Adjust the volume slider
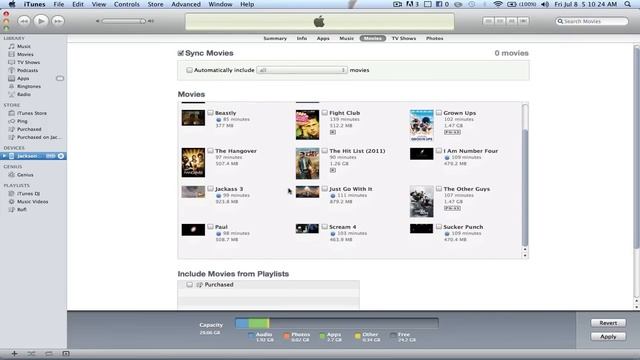This screenshot has height=360, width=640. pos(124,21)
